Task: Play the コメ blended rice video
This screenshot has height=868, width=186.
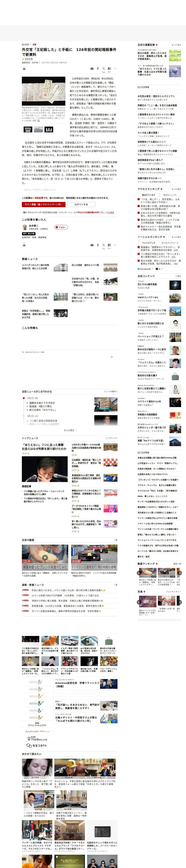Action: [45, 558]
